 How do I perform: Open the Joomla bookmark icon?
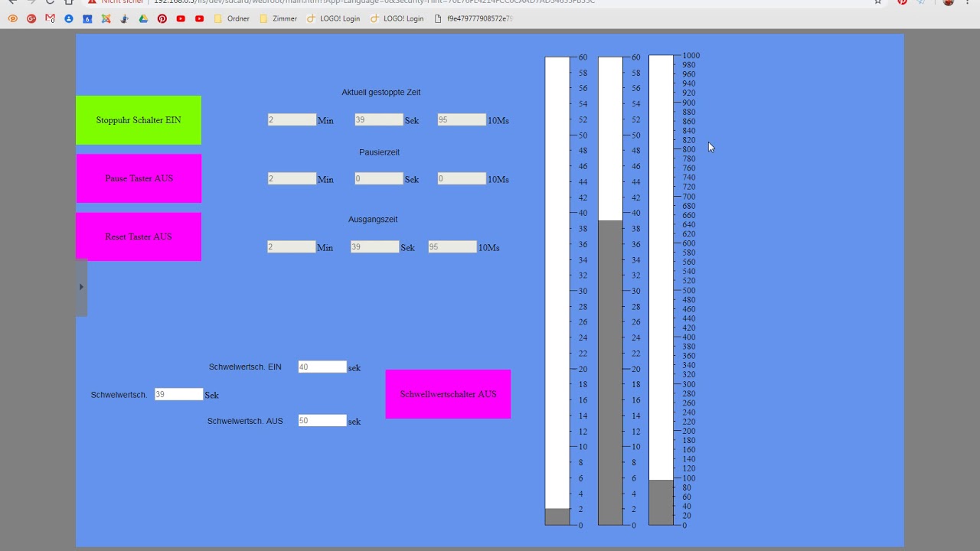tap(106, 18)
